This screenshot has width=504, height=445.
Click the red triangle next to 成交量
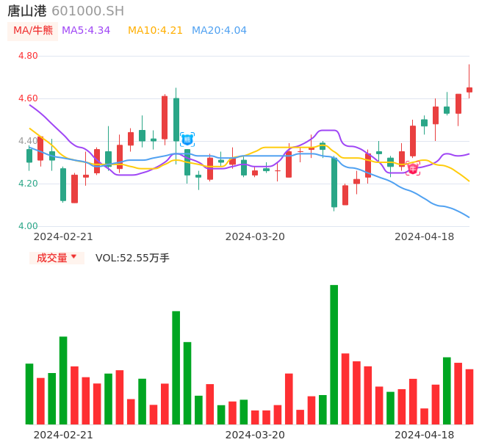(73, 257)
